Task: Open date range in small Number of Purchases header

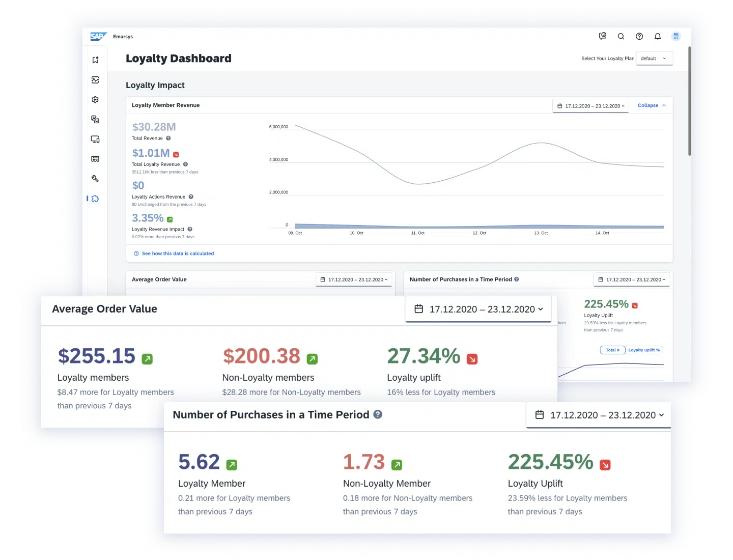Action: [632, 279]
